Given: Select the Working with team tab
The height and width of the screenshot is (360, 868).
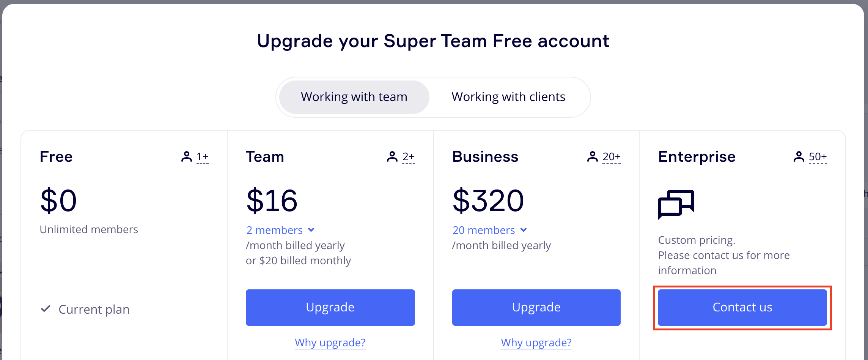Looking at the screenshot, I should [354, 97].
